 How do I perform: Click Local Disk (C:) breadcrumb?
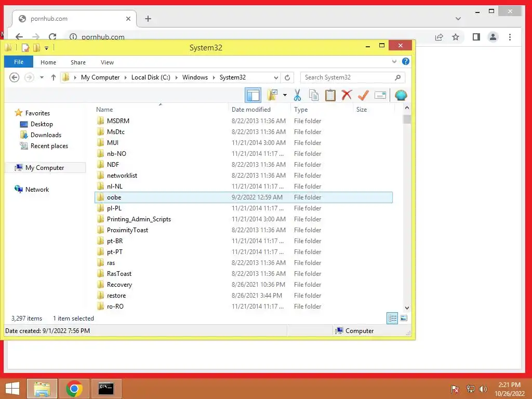point(151,77)
